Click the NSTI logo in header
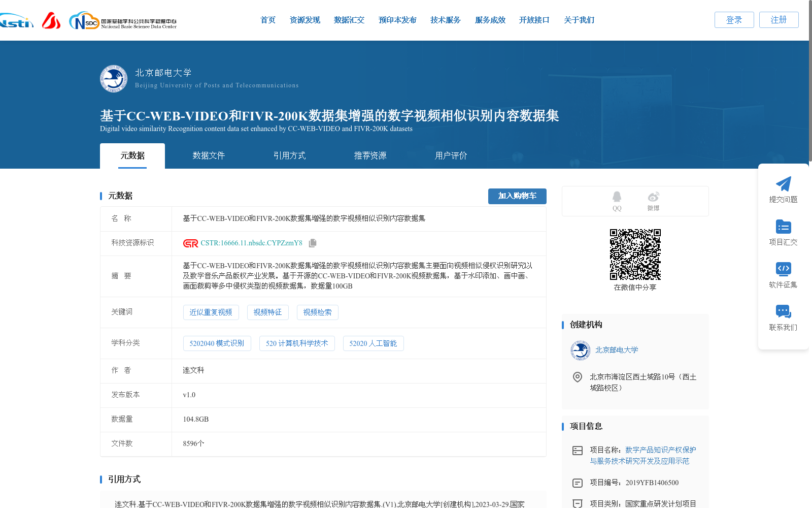 click(17, 21)
